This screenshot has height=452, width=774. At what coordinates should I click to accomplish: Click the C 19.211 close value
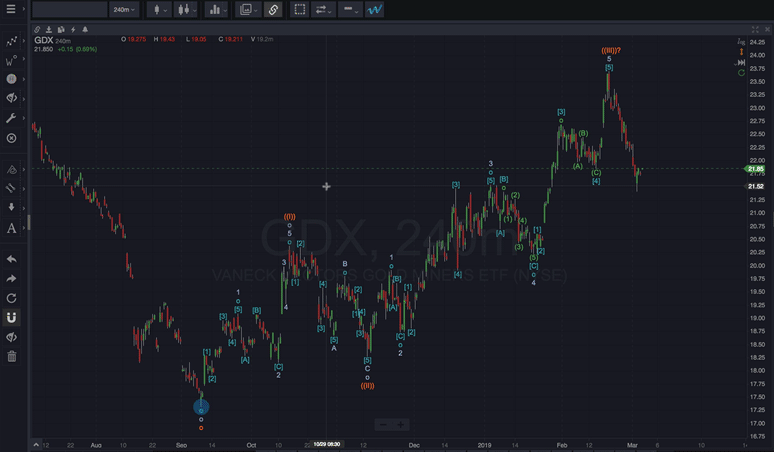[x=230, y=39]
